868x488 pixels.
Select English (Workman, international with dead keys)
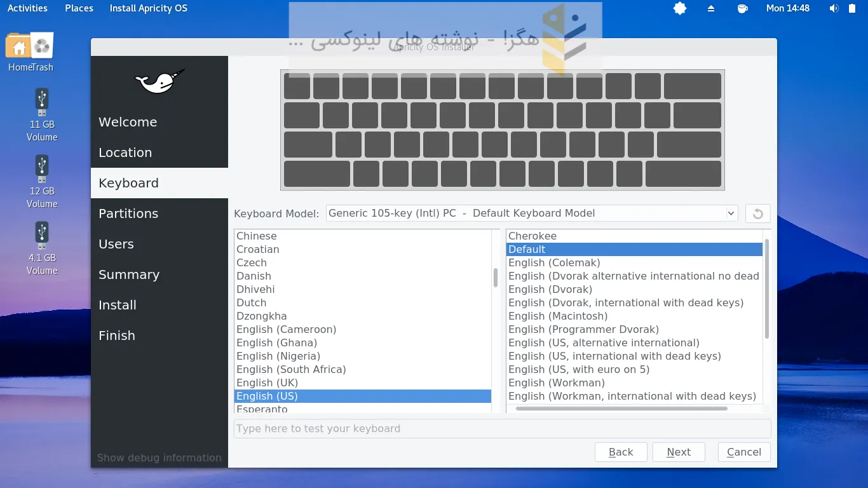[634, 396]
